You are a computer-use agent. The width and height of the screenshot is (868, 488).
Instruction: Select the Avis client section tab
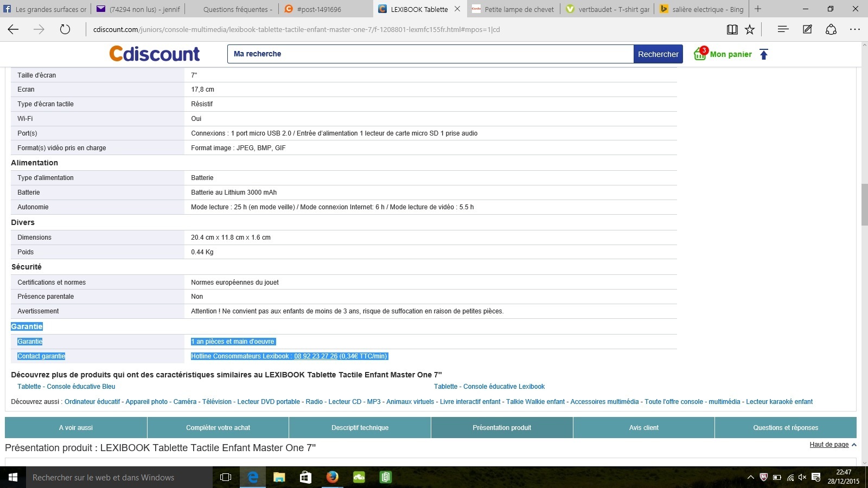[643, 428]
